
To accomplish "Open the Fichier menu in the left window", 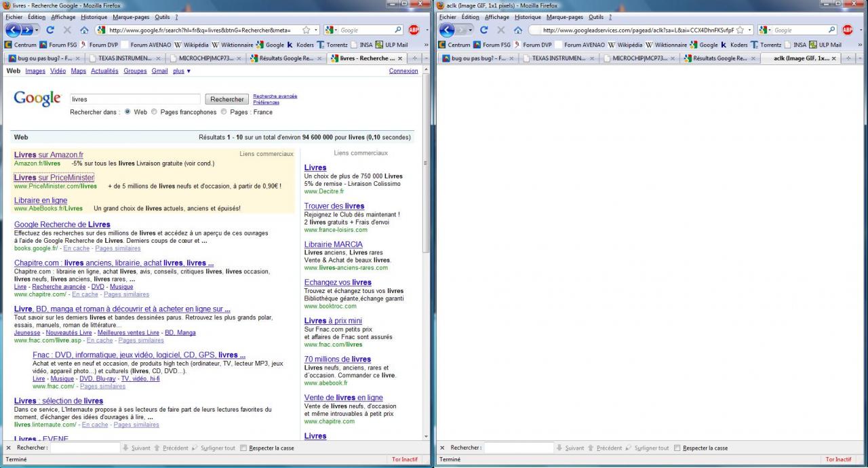I will [14, 17].
